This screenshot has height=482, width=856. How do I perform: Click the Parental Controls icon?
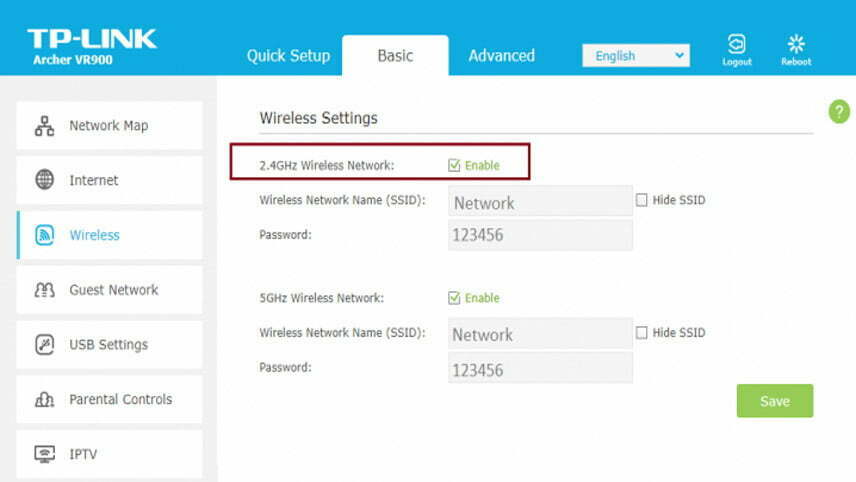click(44, 400)
